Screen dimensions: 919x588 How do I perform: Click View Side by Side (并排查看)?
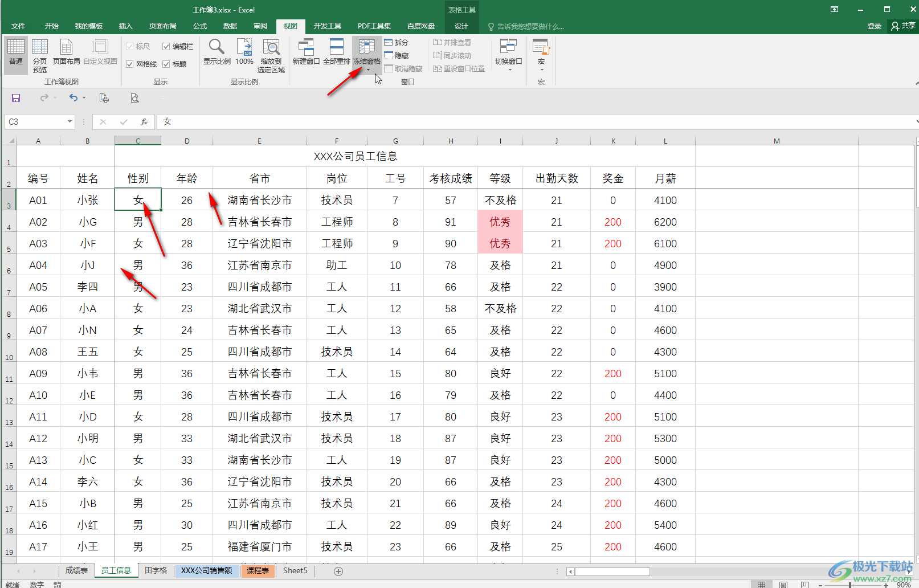click(452, 42)
